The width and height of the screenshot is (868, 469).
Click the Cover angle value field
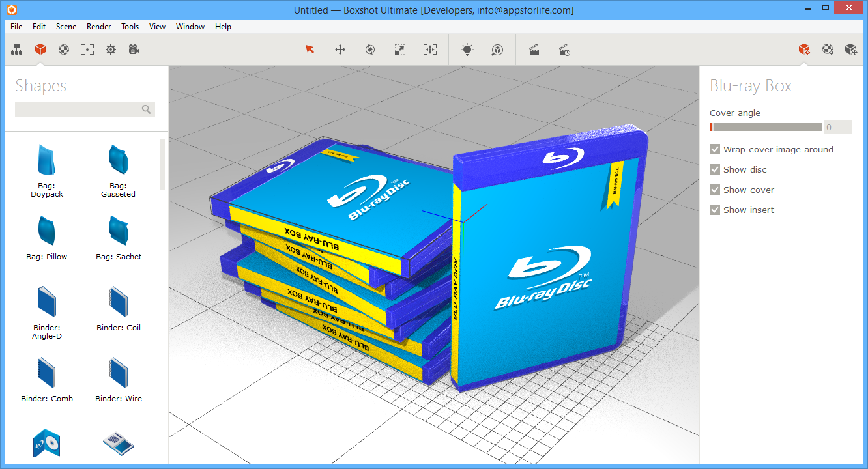point(837,127)
